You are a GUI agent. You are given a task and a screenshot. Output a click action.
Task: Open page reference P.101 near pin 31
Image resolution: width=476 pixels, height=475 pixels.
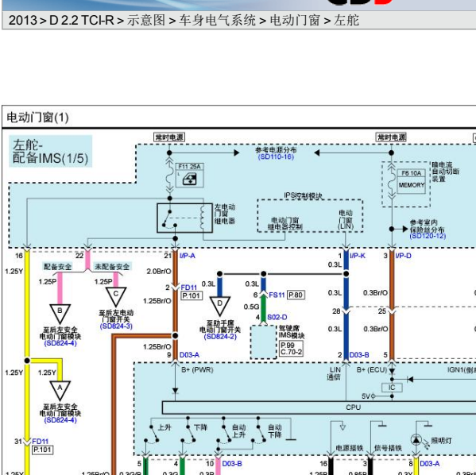click(42, 450)
